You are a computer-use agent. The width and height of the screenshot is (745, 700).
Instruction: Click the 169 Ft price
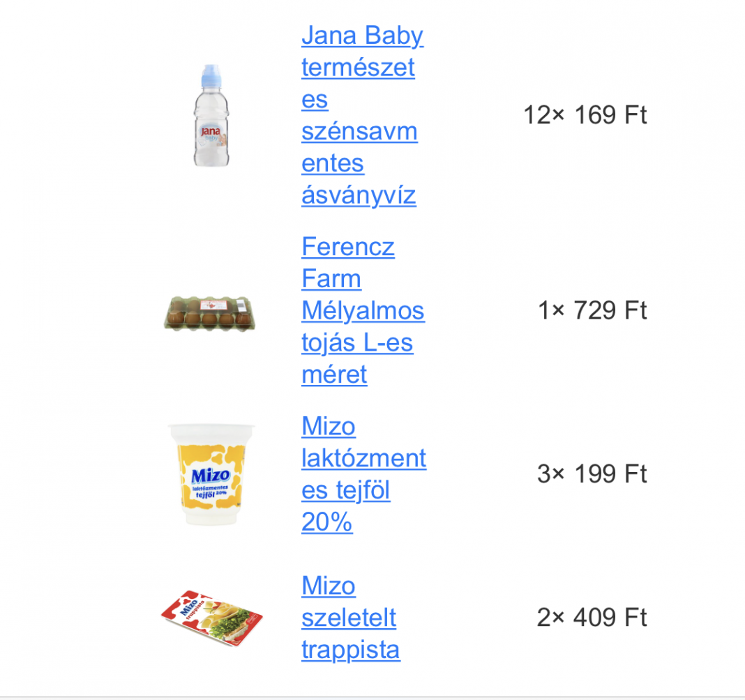[610, 115]
